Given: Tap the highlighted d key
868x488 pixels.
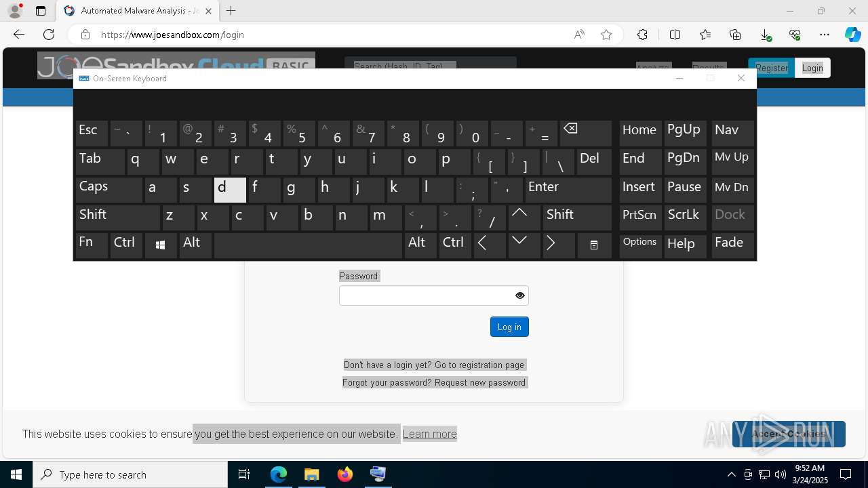Looking at the screenshot, I should pyautogui.click(x=230, y=190).
